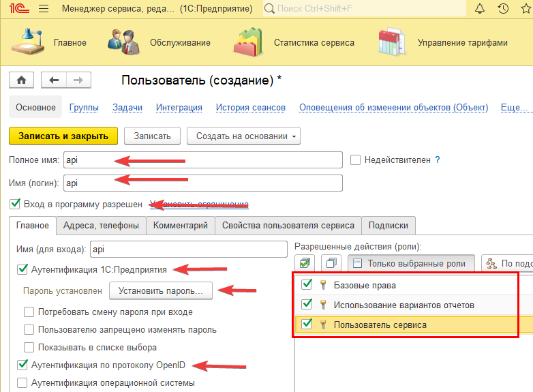Viewport: 533px width, 392px height.
Task: Switch to Адреса, телефоны tab
Action: click(x=101, y=225)
